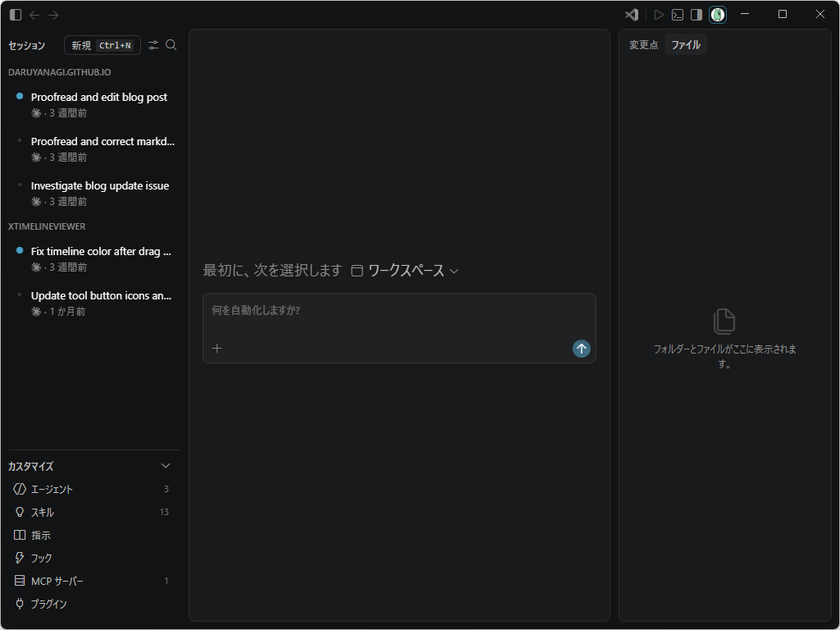Click blue dot beside Proofread and edit
This screenshot has height=630, width=840.
(x=20, y=97)
